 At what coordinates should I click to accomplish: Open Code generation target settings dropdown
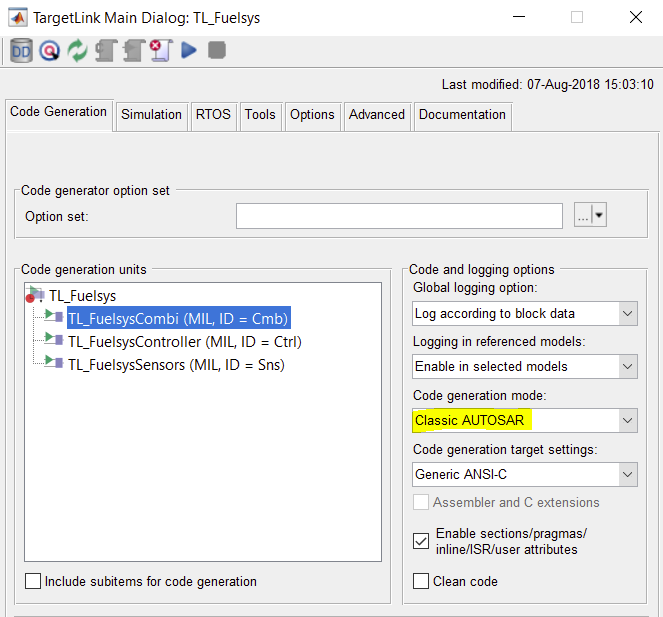pyautogui.click(x=525, y=474)
